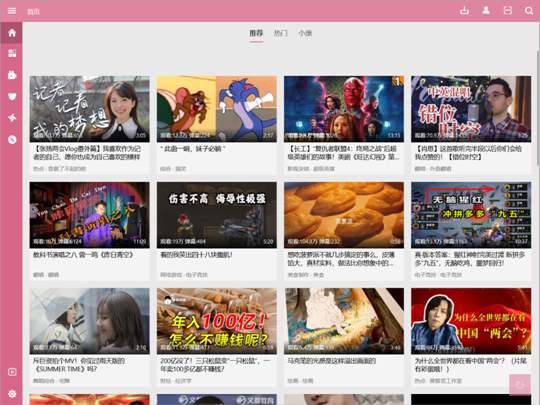The height and width of the screenshot is (405, 540).
Task: Open the 年入100亿 squirrel video thumbnail
Action: [217, 321]
